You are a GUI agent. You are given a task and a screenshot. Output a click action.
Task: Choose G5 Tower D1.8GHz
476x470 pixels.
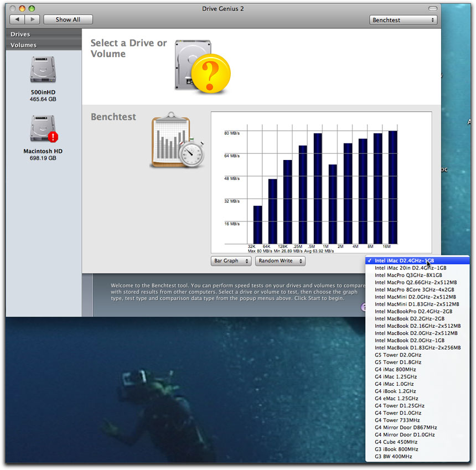click(417, 362)
